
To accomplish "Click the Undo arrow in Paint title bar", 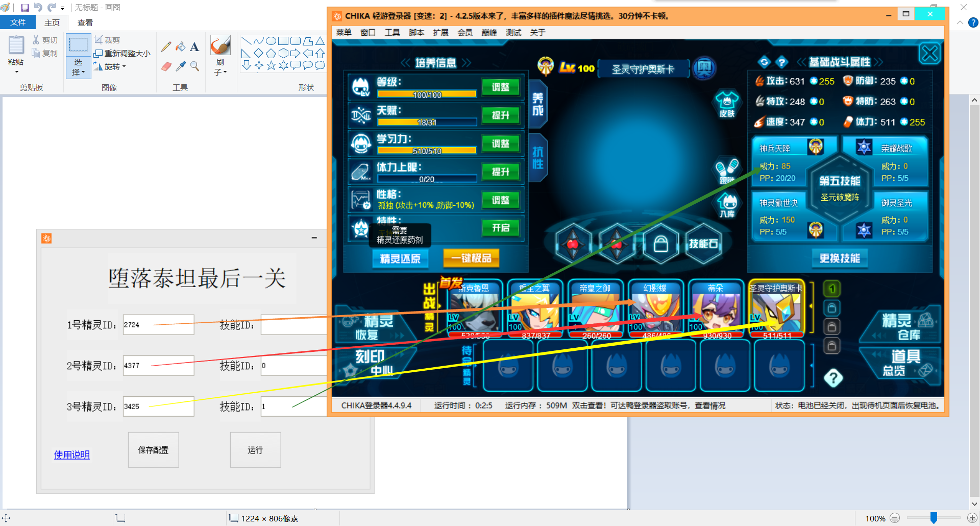I will 38,8.
